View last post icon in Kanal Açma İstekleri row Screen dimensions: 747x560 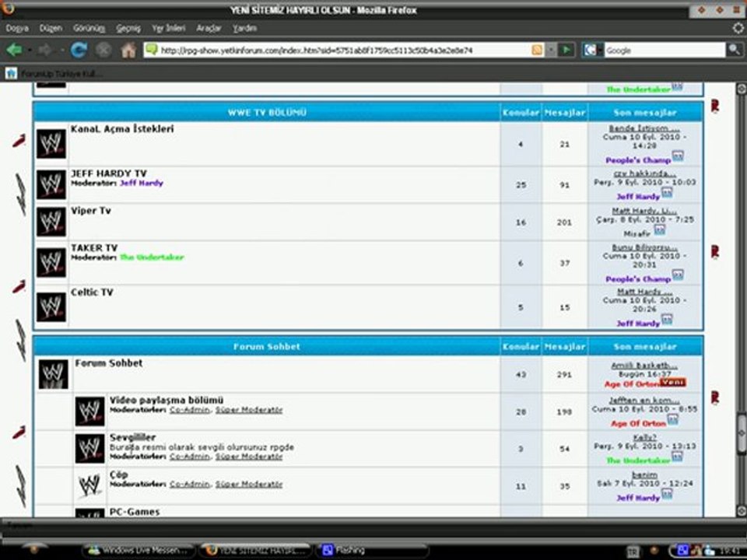click(x=678, y=156)
